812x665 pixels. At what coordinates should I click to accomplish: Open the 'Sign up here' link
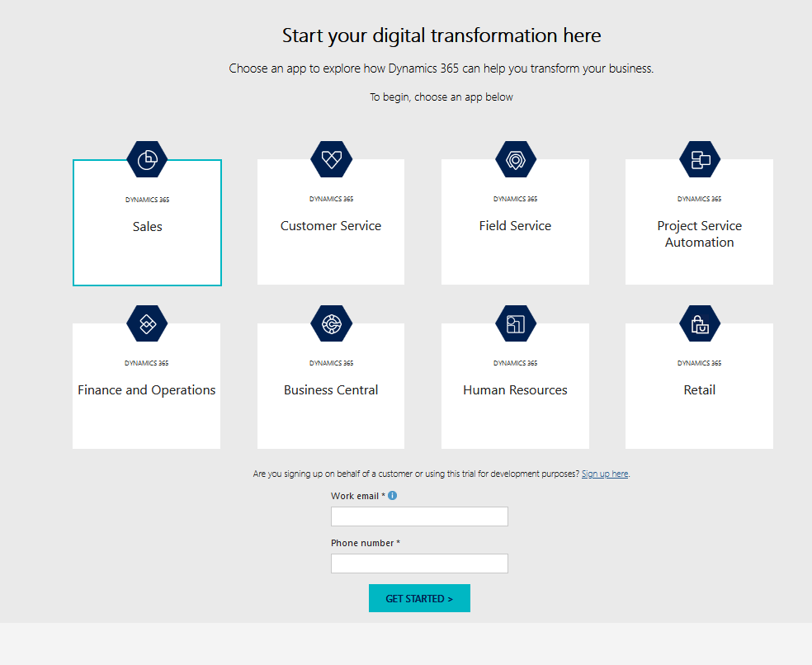605,474
